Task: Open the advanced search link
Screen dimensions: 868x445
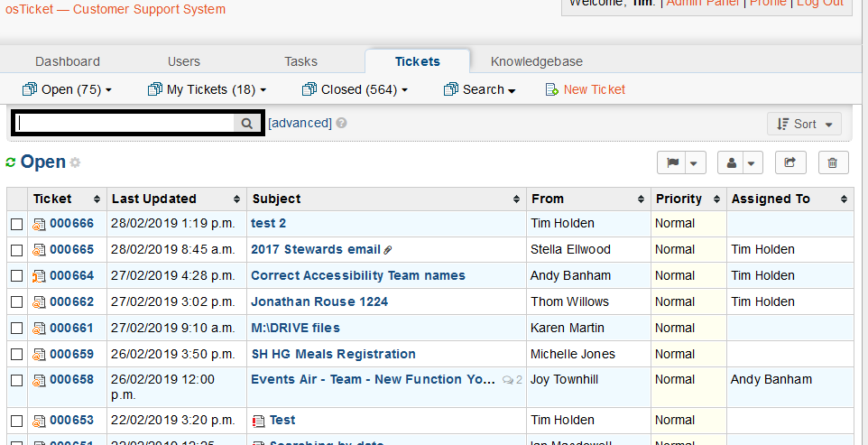Action: click(x=300, y=123)
